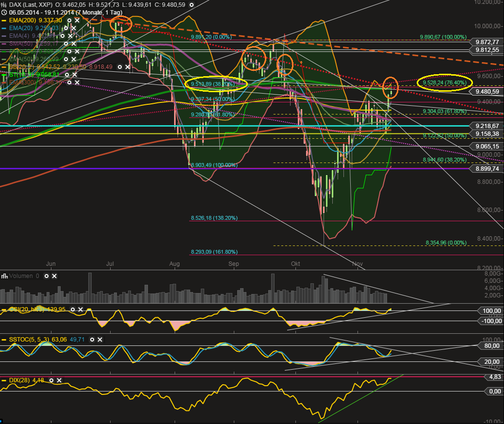Click the SSTOC 80,00 level marker
This screenshot has width=504, height=424.
(490, 346)
